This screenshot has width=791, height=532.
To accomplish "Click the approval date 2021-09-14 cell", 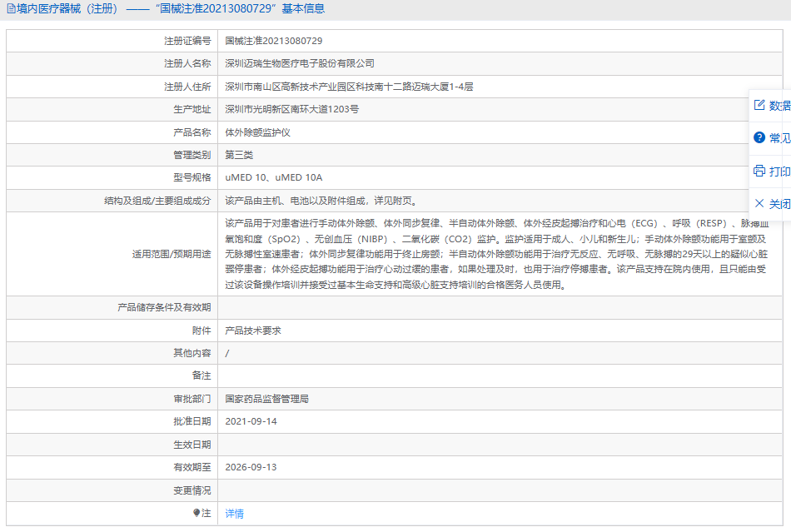I will 251,422.
